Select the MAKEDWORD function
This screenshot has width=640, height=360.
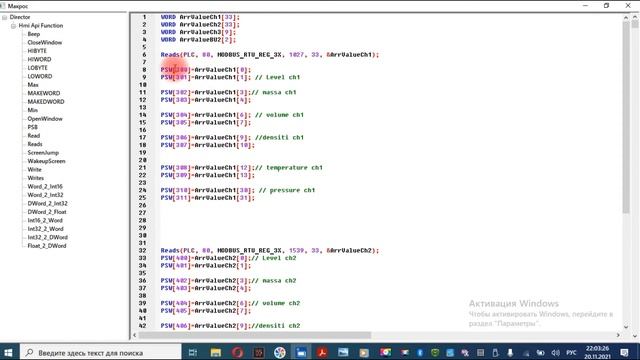46,102
